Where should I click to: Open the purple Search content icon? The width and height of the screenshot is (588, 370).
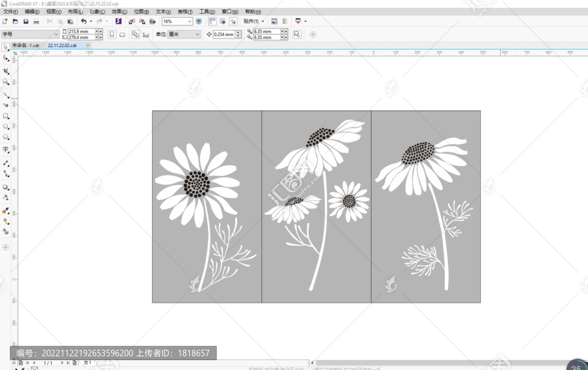click(x=118, y=22)
